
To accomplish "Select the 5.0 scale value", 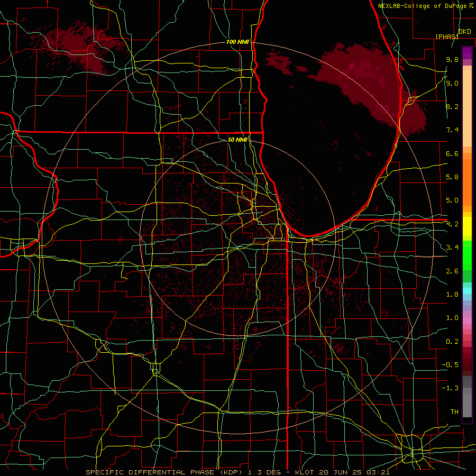I will coord(452,200).
